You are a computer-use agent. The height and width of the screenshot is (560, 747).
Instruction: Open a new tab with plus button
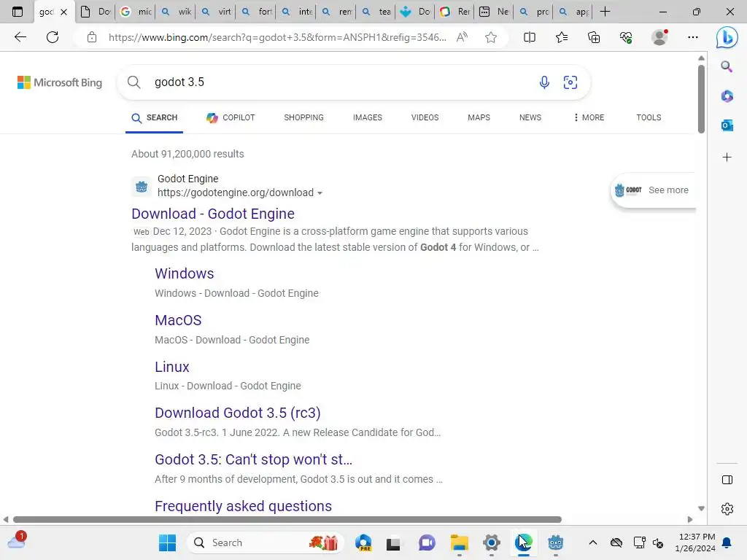[605, 12]
